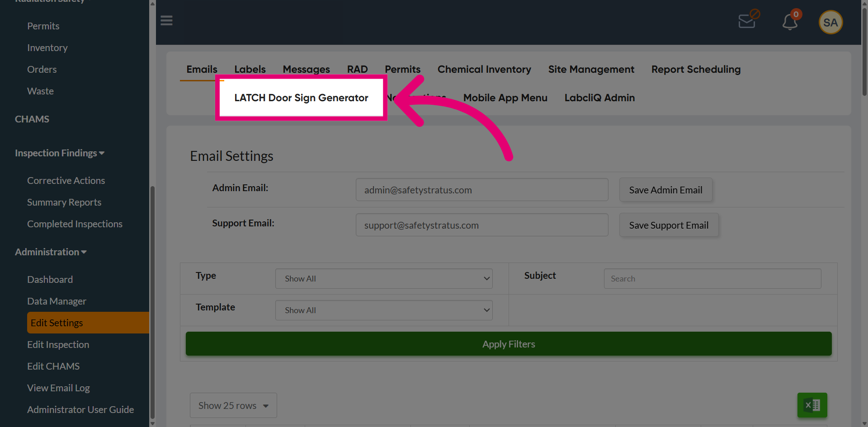Open the CHAMS sidebar item
The height and width of the screenshot is (427, 868).
32,119
